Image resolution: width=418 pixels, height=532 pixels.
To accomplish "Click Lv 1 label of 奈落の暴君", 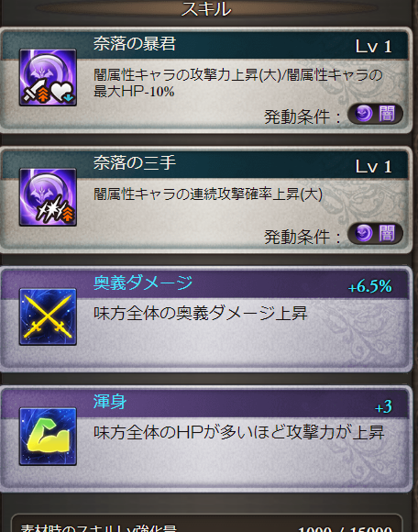I will [373, 47].
